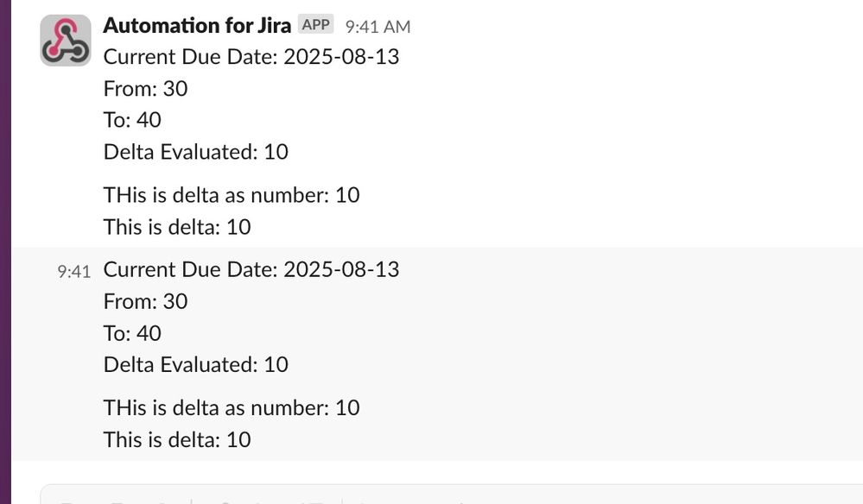Click "This is delta: 10" in second message
This screenshot has width=863, height=504.
(177, 439)
